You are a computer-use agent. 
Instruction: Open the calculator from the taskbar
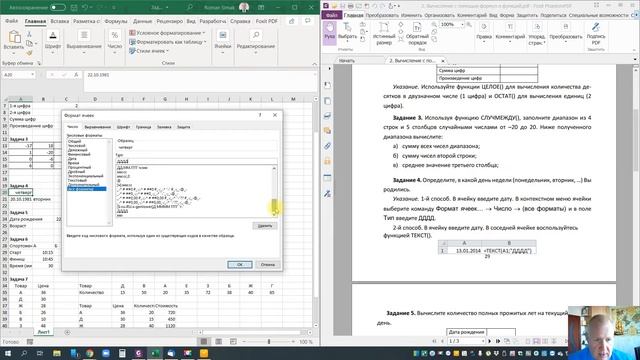tap(122, 353)
